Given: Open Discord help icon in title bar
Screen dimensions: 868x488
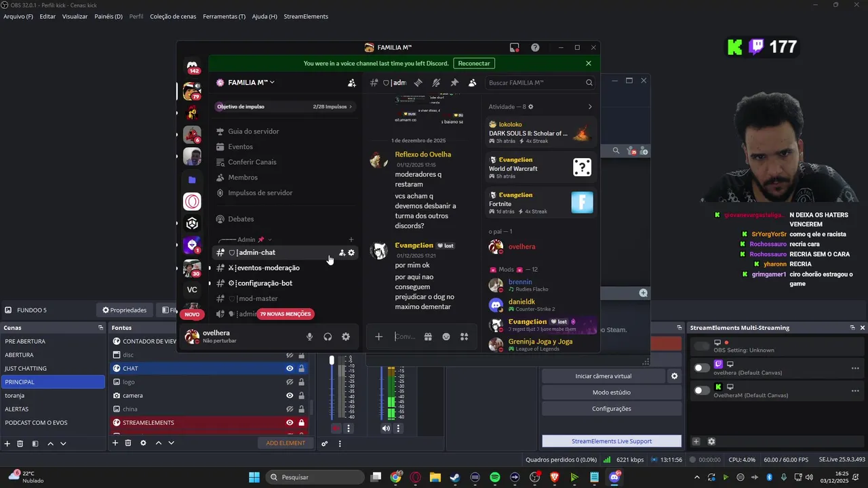Looking at the screenshot, I should [x=535, y=47].
